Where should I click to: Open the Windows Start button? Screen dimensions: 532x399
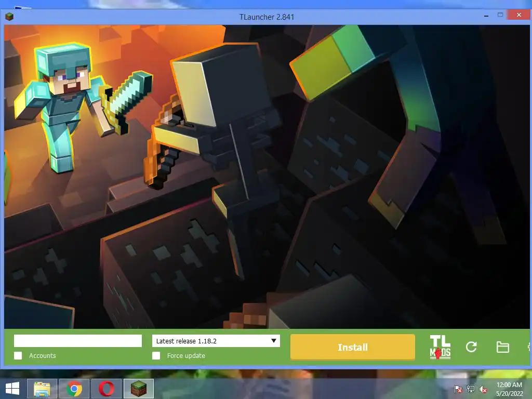point(12,389)
